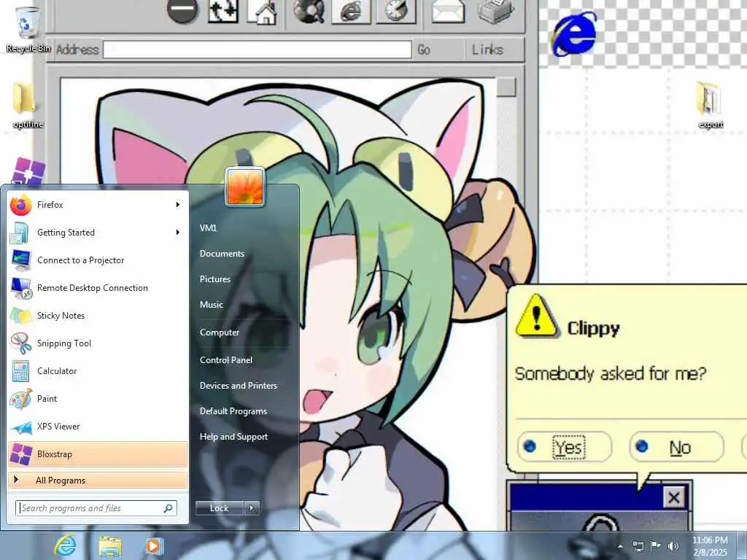This screenshot has height=560, width=747.
Task: Select the Recycle Bin desktop icon
Action: coord(28,28)
